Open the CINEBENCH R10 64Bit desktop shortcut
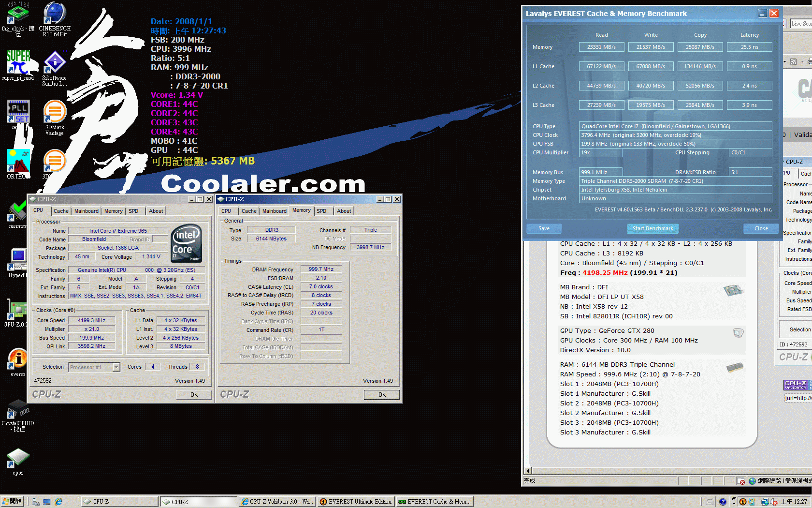Image resolution: width=812 pixels, height=508 pixels. click(55, 19)
